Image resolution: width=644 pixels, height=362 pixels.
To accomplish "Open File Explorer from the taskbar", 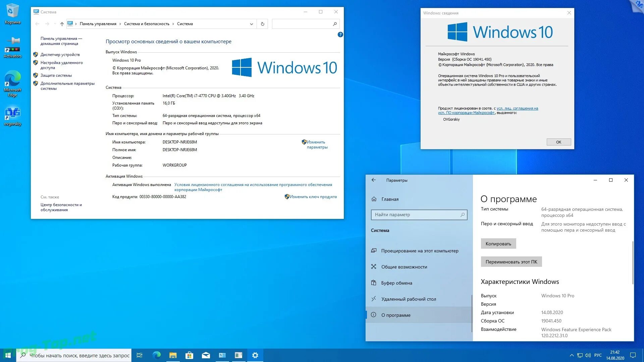I will tap(173, 355).
